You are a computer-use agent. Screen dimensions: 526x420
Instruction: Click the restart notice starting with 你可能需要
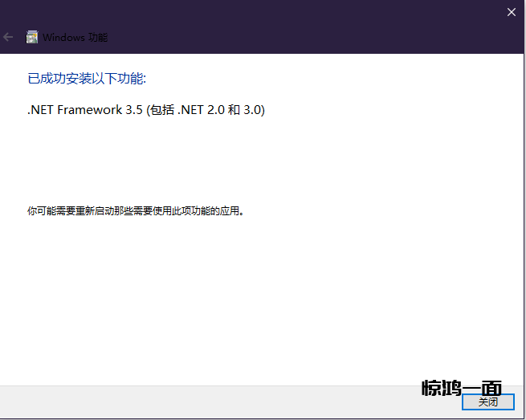[x=135, y=211]
